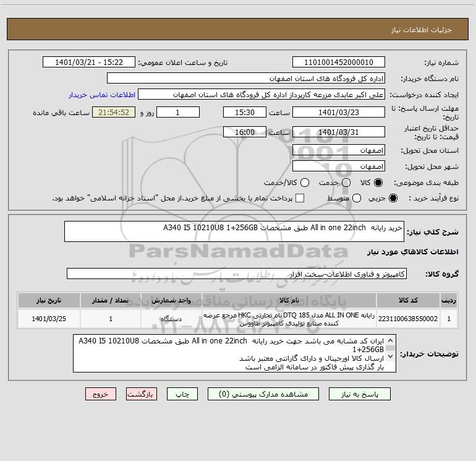
Task: Click the جزئیات اطلاعات نیاز header title
Action: click(x=422, y=30)
